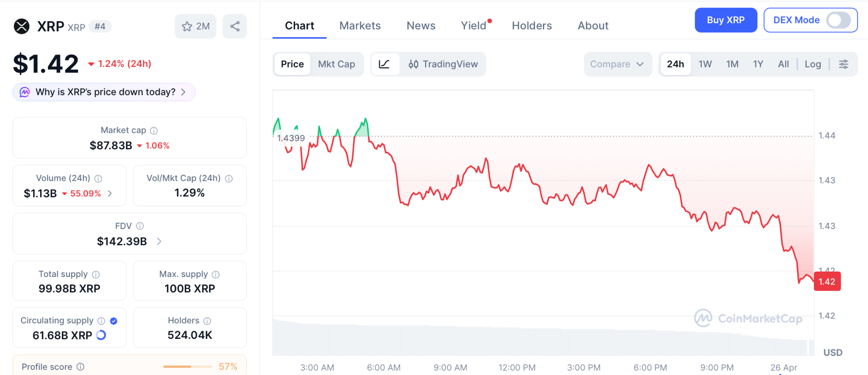Switch chart to Mkt Cap view
This screenshot has width=868, height=375.
pos(337,64)
